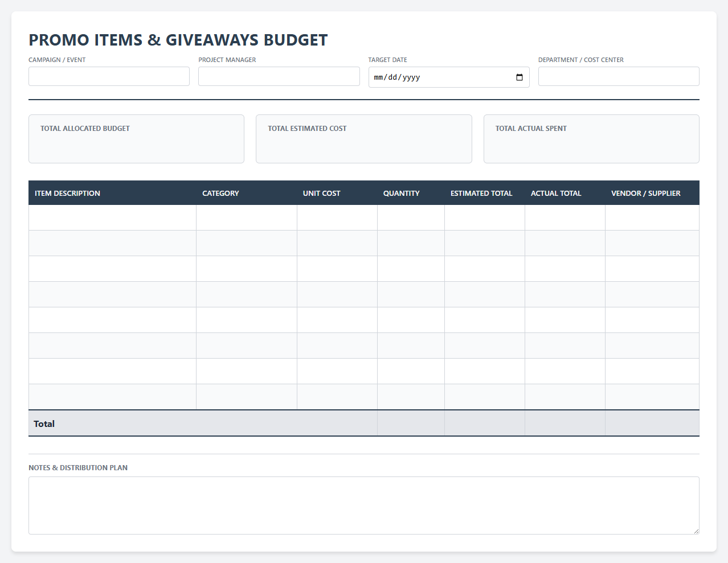728x563 pixels.
Task: Click the Total row Quantity cell
Action: (411, 424)
